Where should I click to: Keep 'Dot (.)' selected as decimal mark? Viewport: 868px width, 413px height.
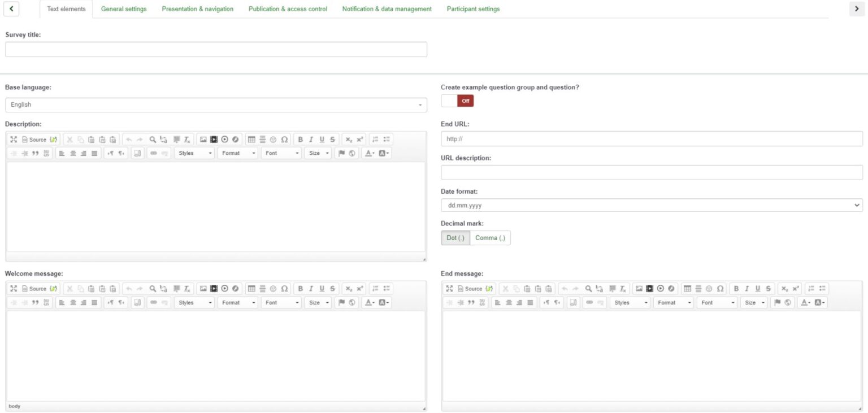tap(455, 237)
